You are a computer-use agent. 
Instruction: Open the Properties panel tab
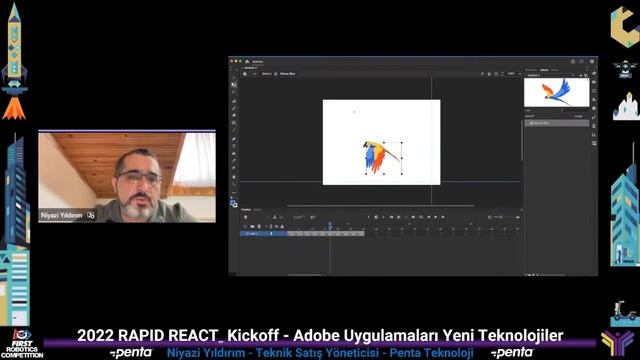[x=531, y=70]
